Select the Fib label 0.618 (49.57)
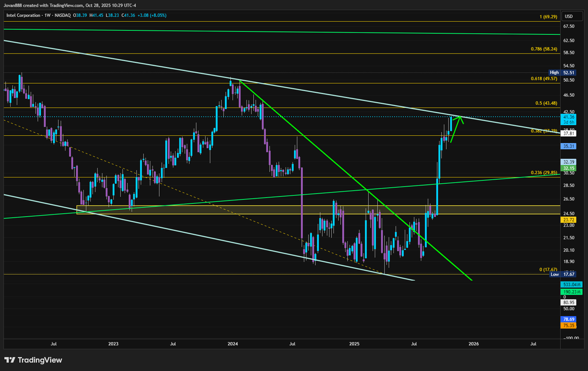 pos(545,79)
